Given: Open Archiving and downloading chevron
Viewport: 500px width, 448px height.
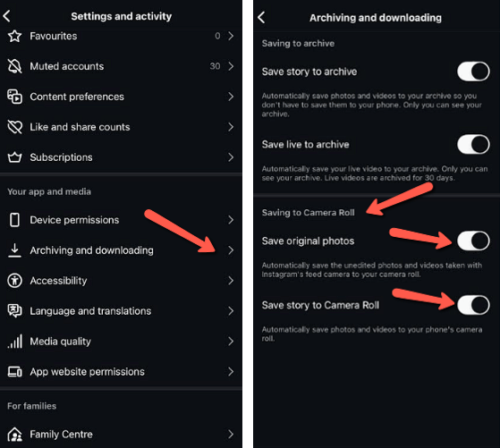Looking at the screenshot, I should pyautogui.click(x=231, y=250).
